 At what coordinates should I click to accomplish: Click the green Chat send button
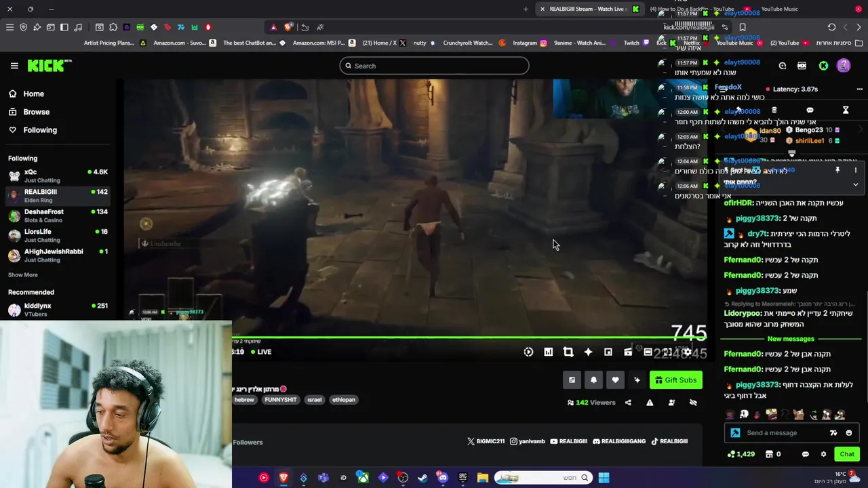(847, 454)
